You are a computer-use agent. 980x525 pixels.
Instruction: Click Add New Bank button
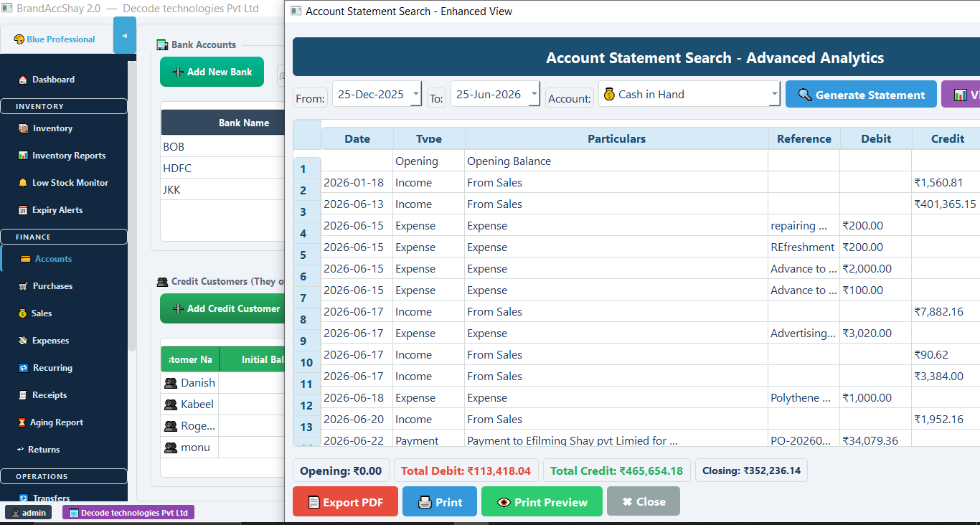212,72
